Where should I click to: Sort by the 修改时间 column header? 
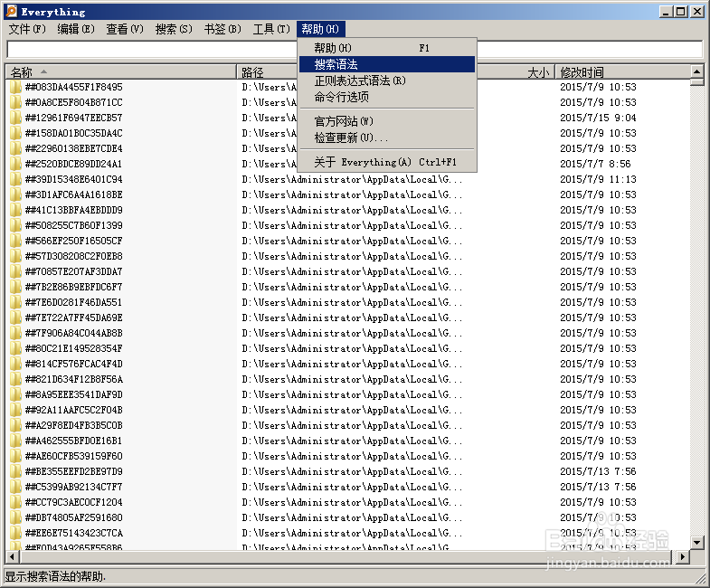click(622, 72)
